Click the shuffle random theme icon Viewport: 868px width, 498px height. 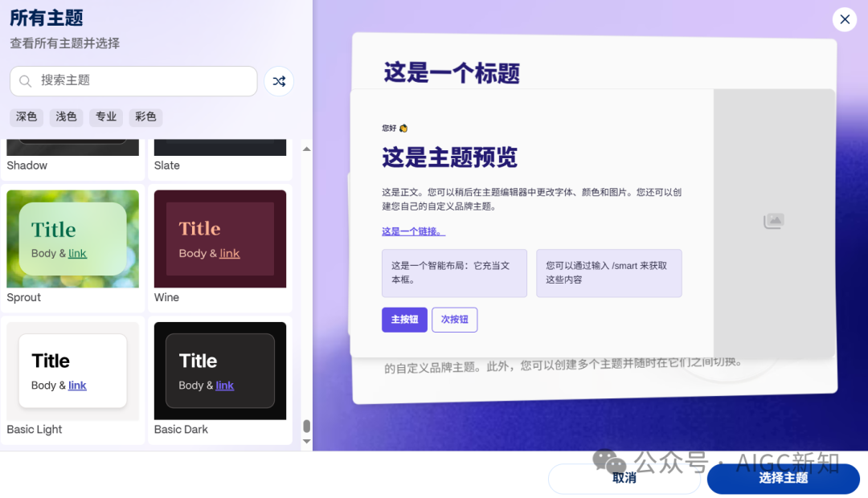(x=278, y=81)
